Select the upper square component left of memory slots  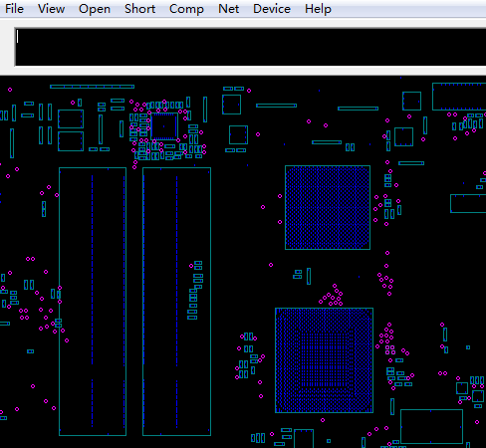(71, 118)
